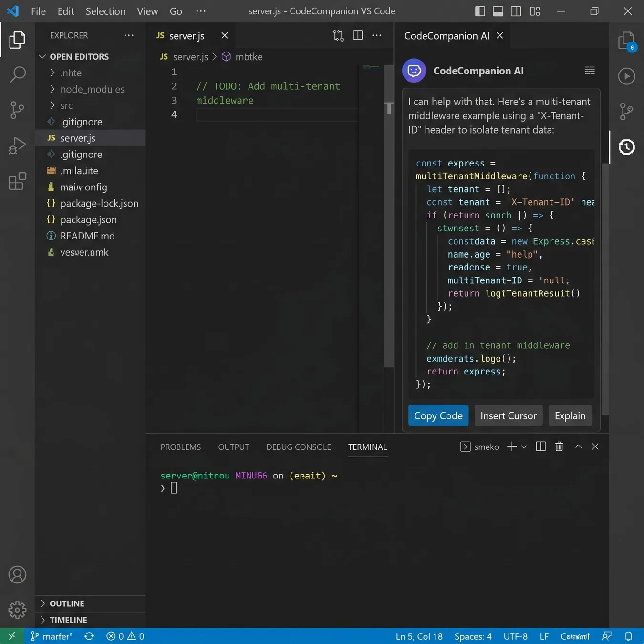Open the Extensions view
Image resolution: width=644 pixels, height=644 pixels.
[x=17, y=181]
